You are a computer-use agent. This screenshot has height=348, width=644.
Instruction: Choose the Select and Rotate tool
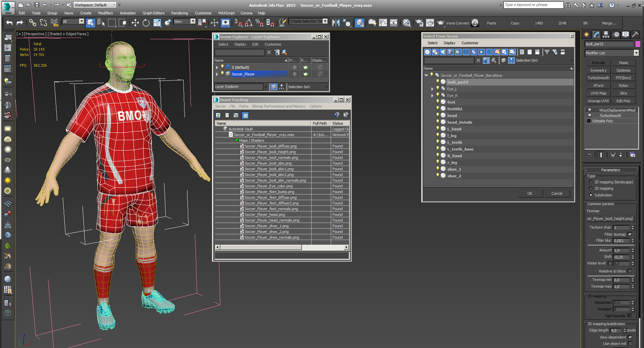coord(146,23)
